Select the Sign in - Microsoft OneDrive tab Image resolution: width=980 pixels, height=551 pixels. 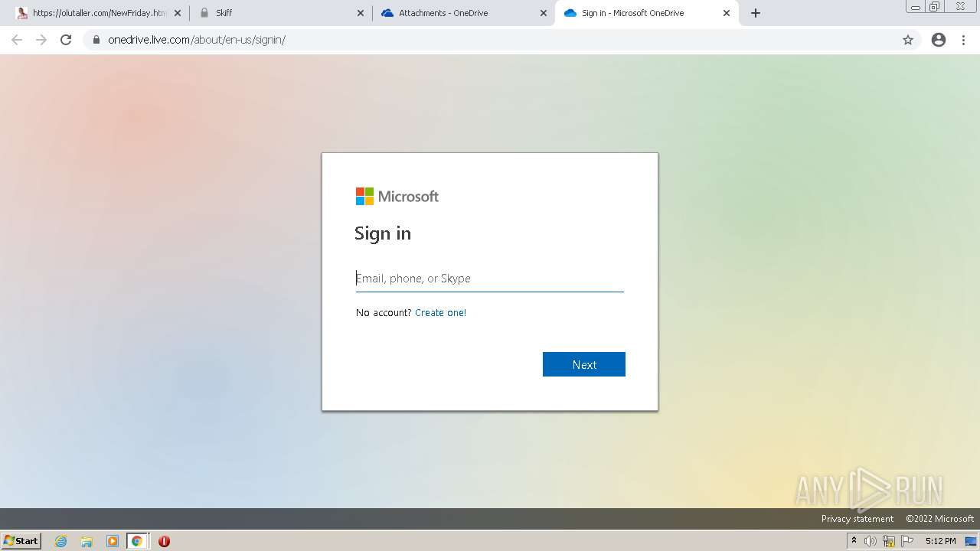646,13
